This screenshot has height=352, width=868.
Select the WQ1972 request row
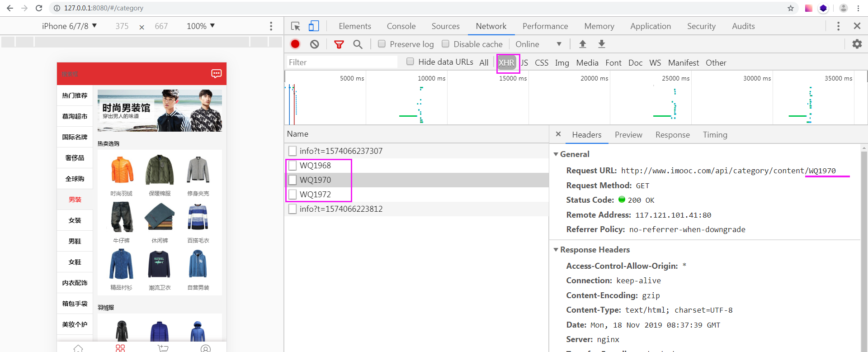[x=417, y=195]
